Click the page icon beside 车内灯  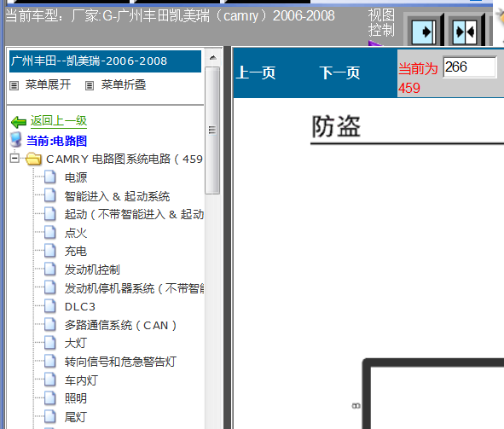pyautogui.click(x=49, y=380)
